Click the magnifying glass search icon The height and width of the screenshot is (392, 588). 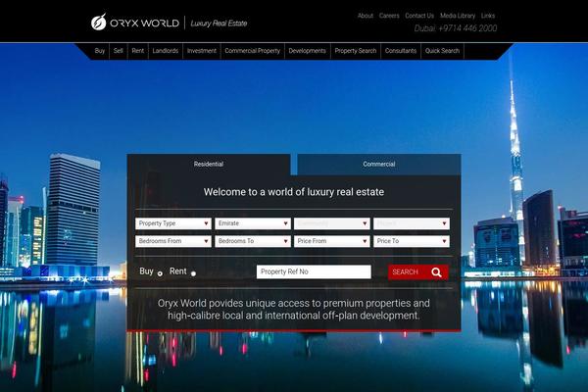(x=436, y=272)
